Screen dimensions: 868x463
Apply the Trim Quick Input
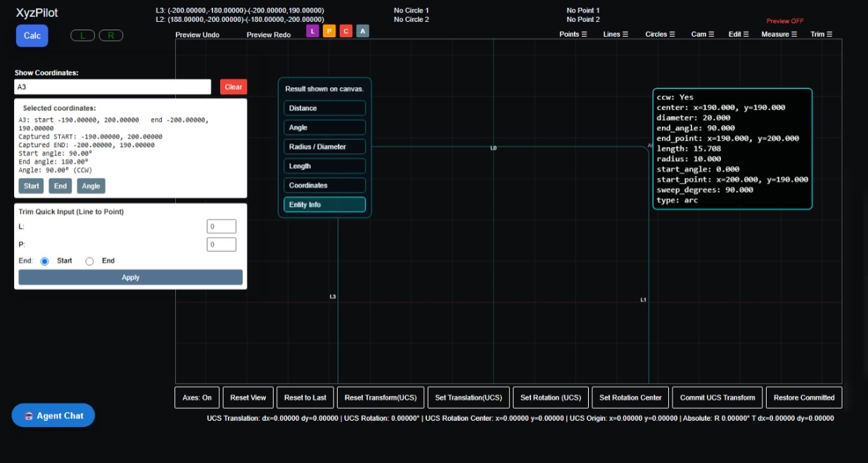click(x=131, y=277)
